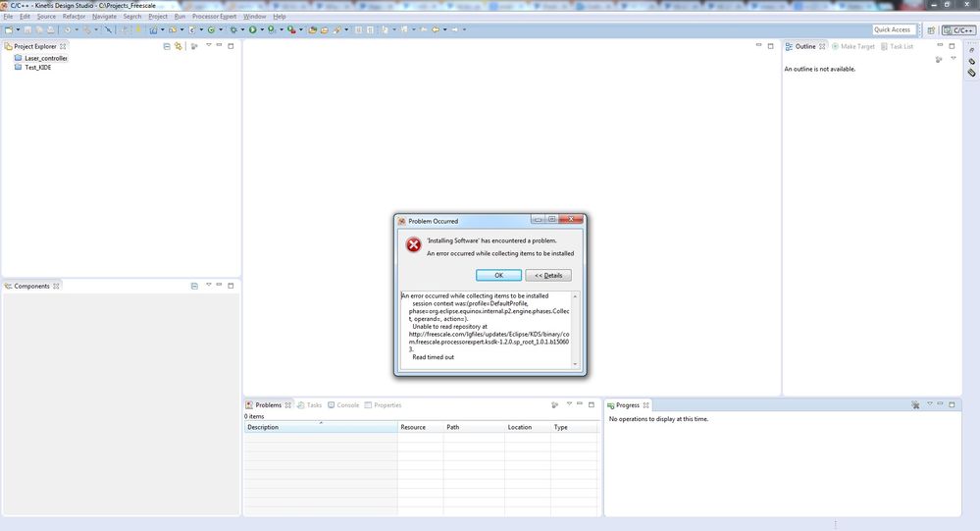Click the Laser_controller project folder icon
This screenshot has width=980, height=531.
(x=18, y=58)
